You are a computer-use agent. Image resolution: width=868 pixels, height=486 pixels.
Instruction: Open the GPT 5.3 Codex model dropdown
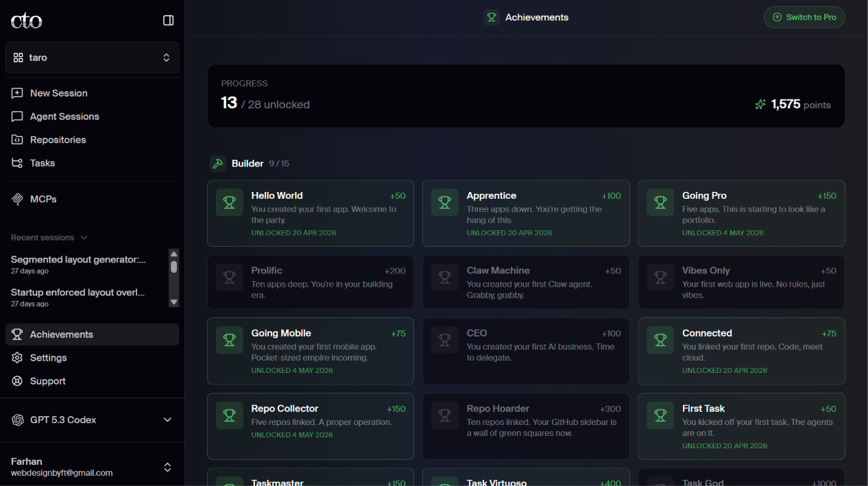(x=92, y=420)
